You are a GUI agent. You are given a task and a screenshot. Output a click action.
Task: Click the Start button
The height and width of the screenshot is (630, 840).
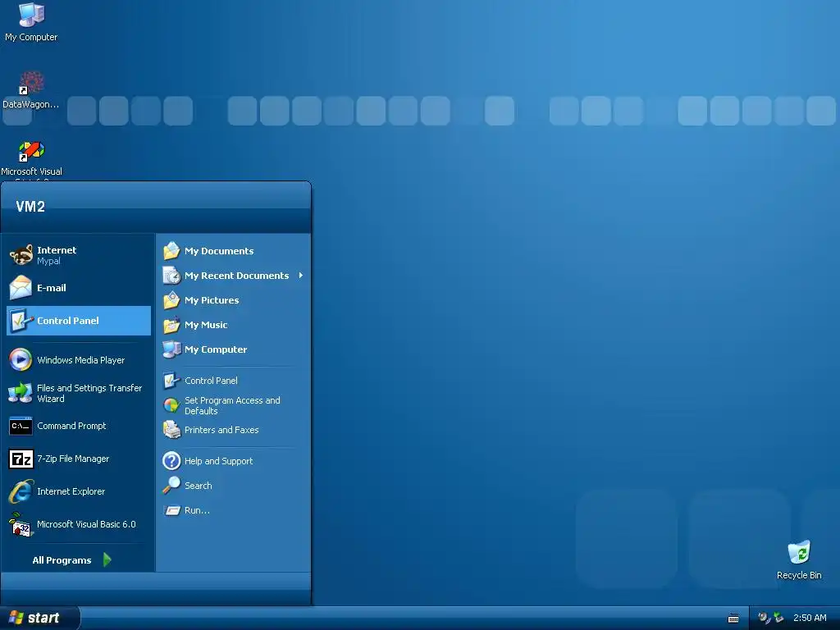click(x=39, y=618)
